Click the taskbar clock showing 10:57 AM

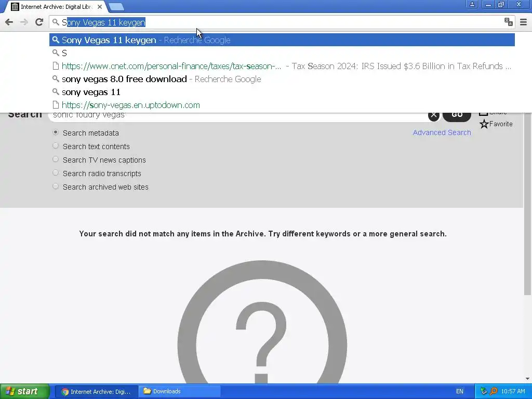tap(513, 392)
